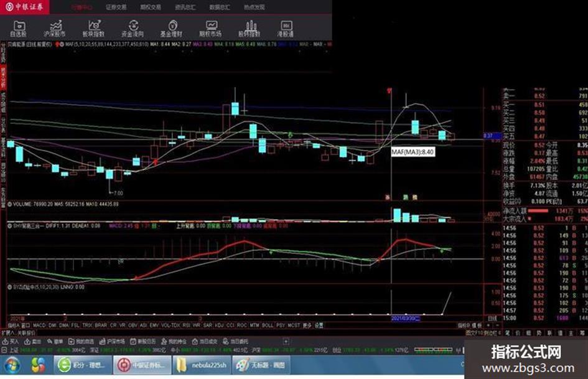Click the plus add-shortcut button
Viewport: 588px width, 379px height.
[286, 342]
